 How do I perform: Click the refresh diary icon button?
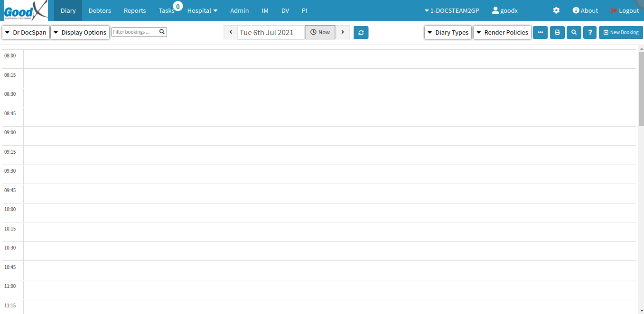pyautogui.click(x=361, y=32)
